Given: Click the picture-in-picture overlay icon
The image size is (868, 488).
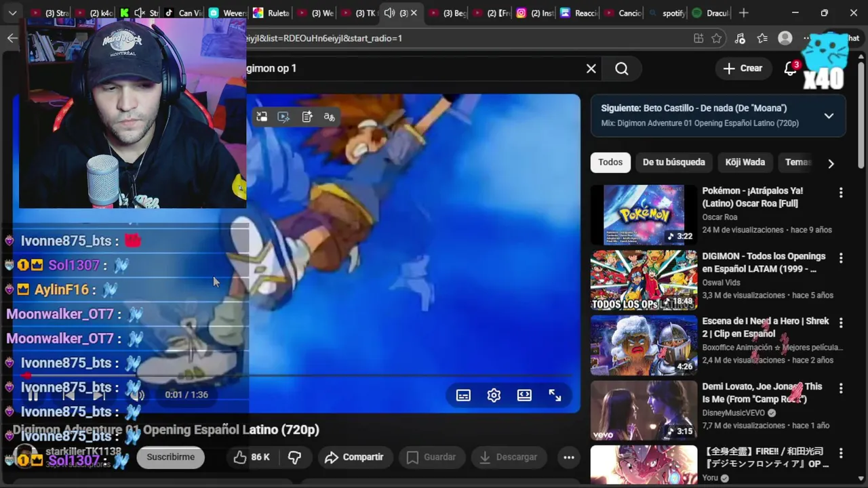Looking at the screenshot, I should point(262,117).
